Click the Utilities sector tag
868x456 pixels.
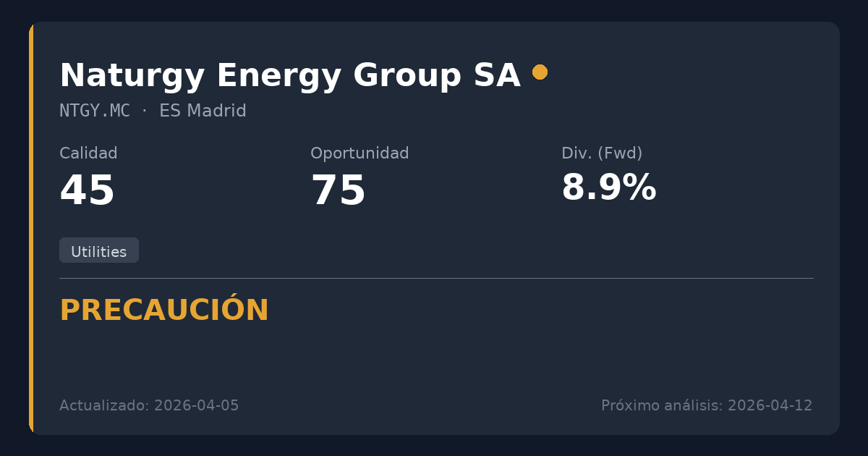[x=99, y=251]
